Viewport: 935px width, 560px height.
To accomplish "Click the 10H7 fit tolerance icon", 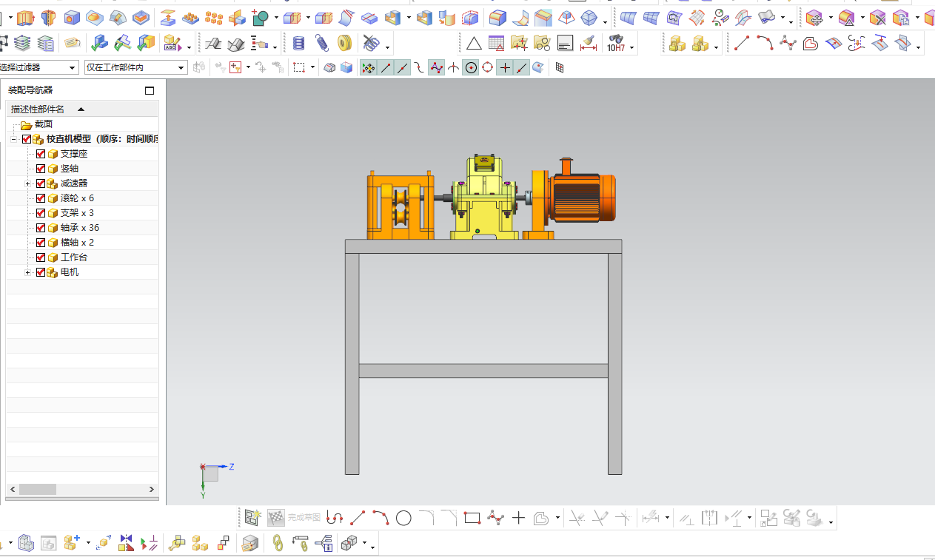I will tap(616, 44).
